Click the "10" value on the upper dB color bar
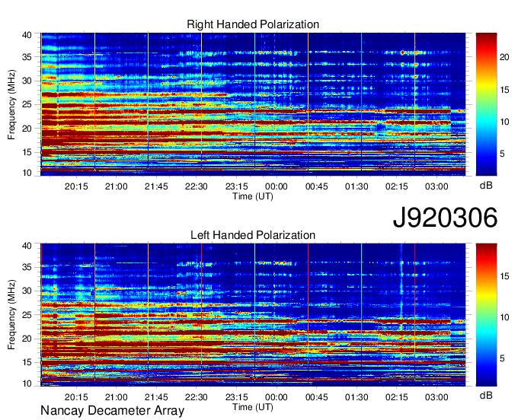Viewport: 518px width, 420px height. pyautogui.click(x=504, y=122)
